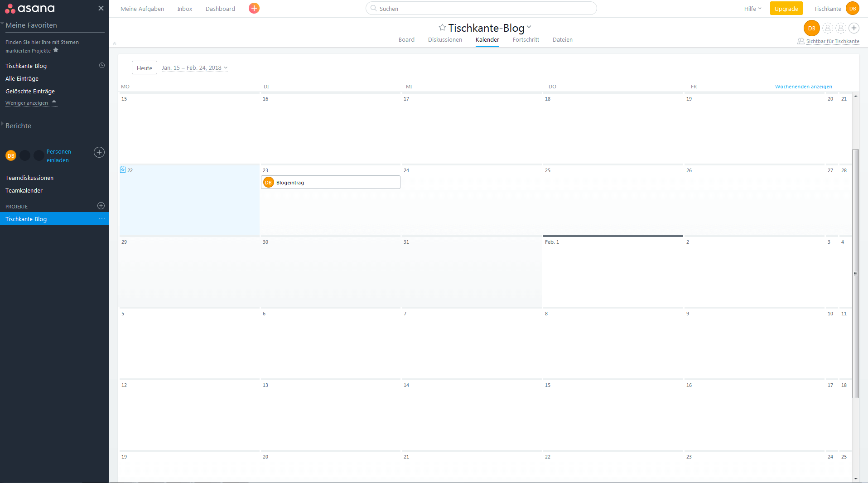Add a project member with the plus icon
868x483 pixels.
point(854,28)
